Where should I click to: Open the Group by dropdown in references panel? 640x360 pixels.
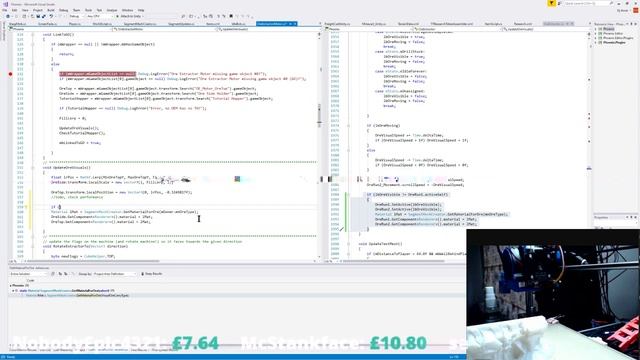coord(114,274)
